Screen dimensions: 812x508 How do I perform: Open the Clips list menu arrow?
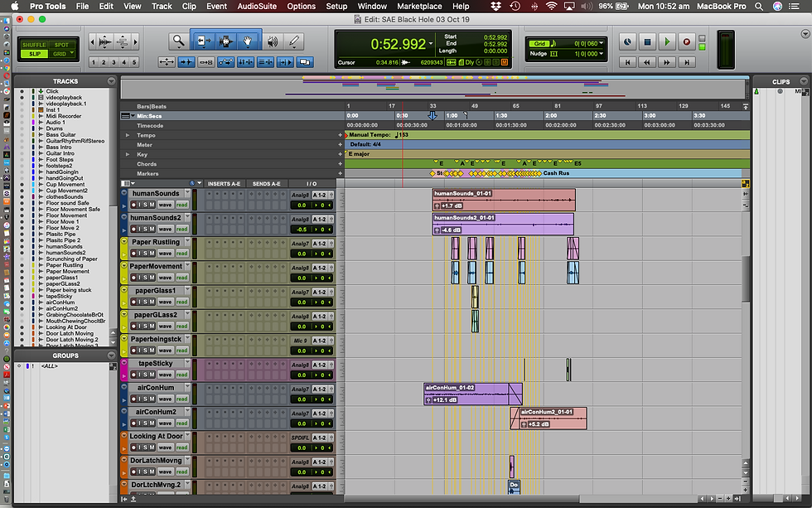804,81
